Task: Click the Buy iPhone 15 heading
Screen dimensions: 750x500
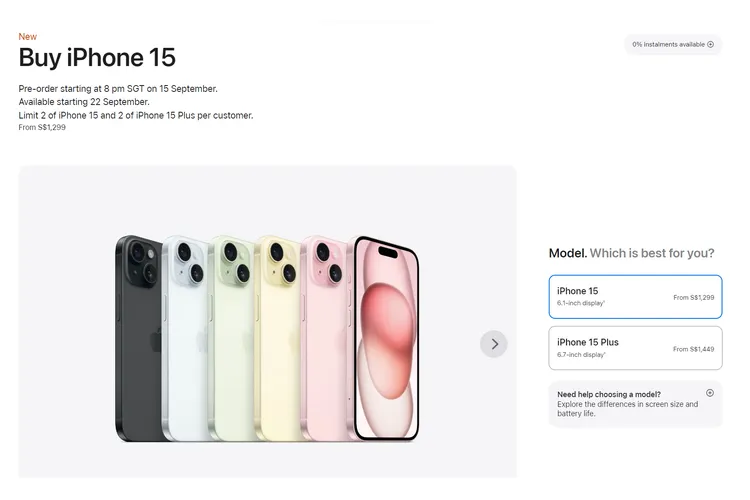Action: (x=97, y=57)
